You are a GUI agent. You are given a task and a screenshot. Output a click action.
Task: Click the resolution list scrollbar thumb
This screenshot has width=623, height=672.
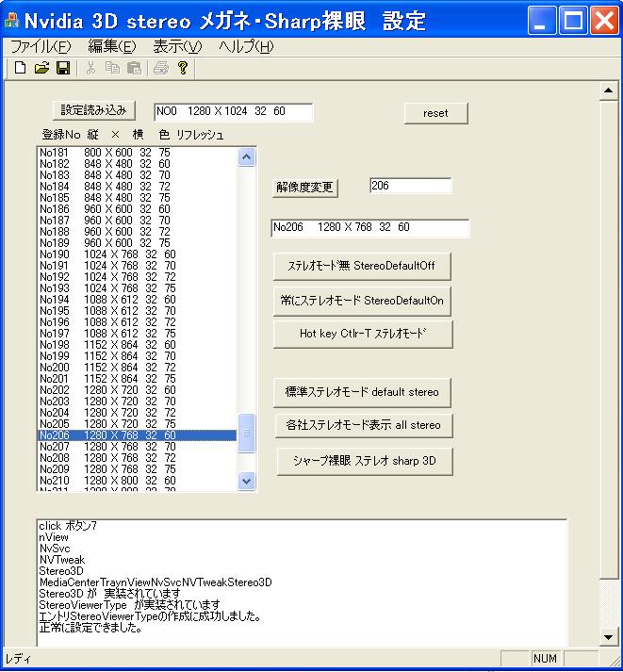(246, 433)
